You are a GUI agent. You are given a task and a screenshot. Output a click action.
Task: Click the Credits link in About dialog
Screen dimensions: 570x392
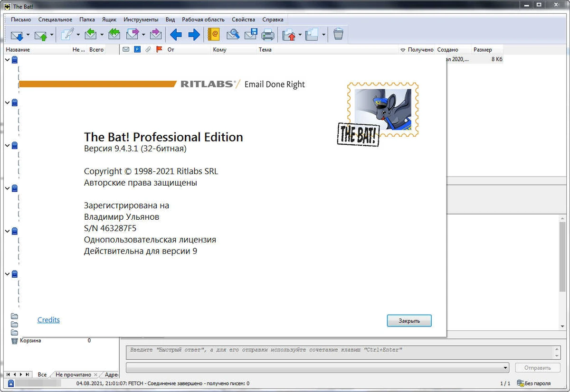tap(48, 320)
